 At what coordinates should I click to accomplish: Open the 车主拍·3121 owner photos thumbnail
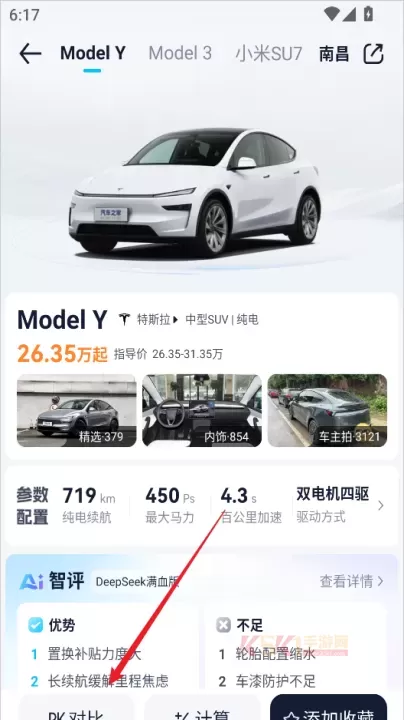(x=327, y=411)
